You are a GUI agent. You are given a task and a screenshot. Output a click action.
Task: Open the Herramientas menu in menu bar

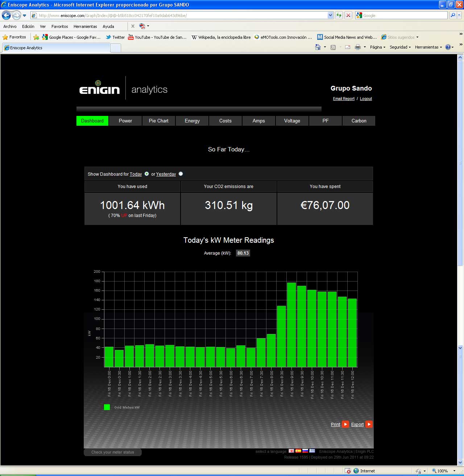pyautogui.click(x=85, y=26)
